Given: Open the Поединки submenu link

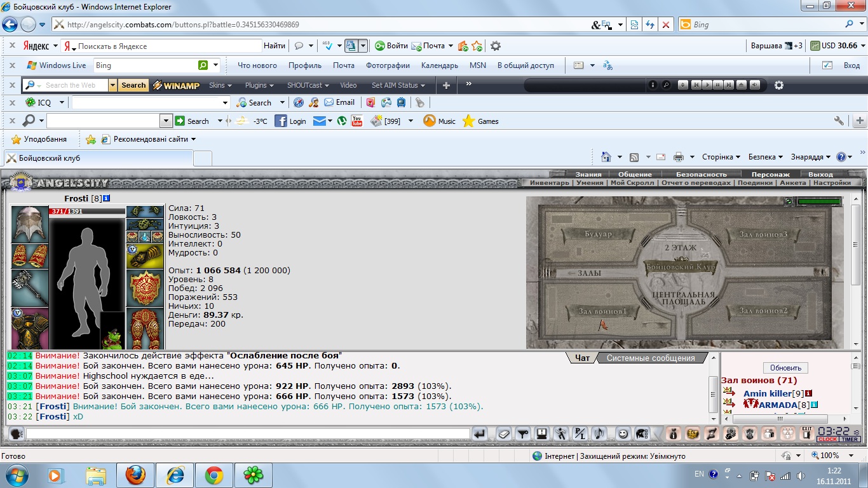Looking at the screenshot, I should [755, 182].
